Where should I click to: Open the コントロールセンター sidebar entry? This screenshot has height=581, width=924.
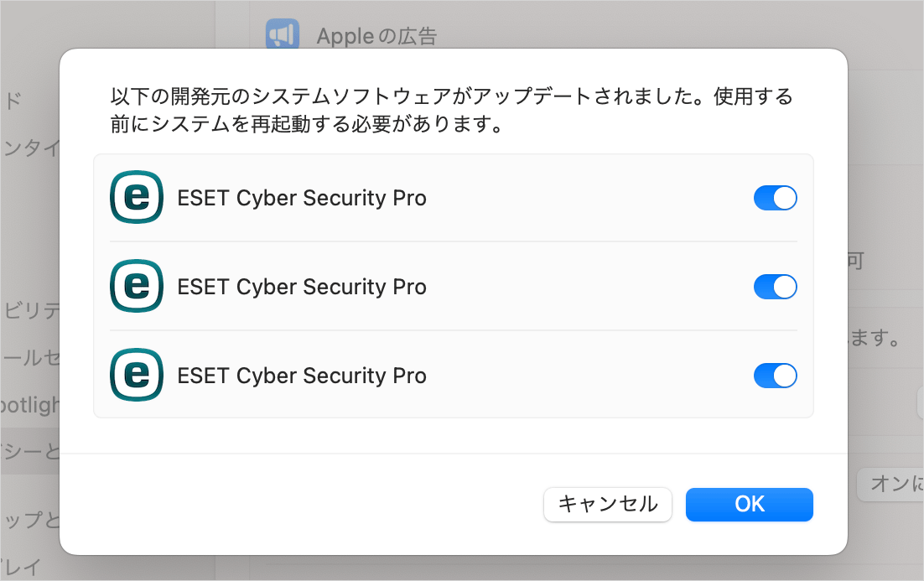(x=29, y=357)
